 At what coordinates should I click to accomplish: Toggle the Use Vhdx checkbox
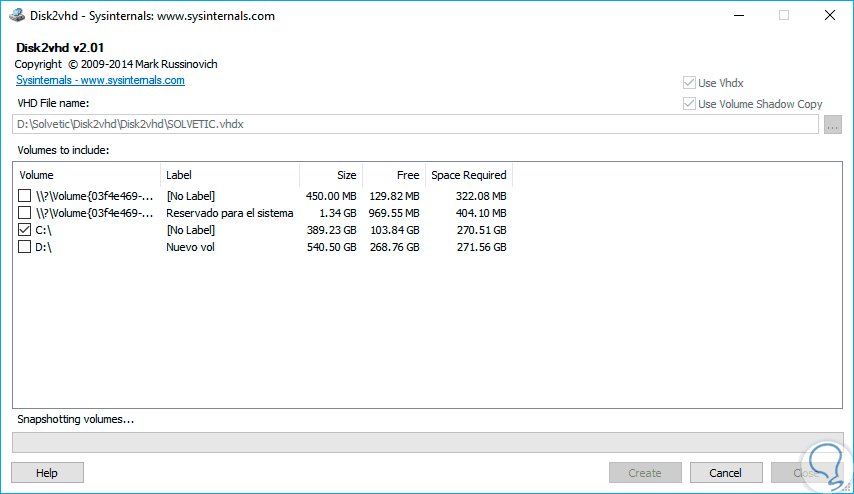click(689, 83)
